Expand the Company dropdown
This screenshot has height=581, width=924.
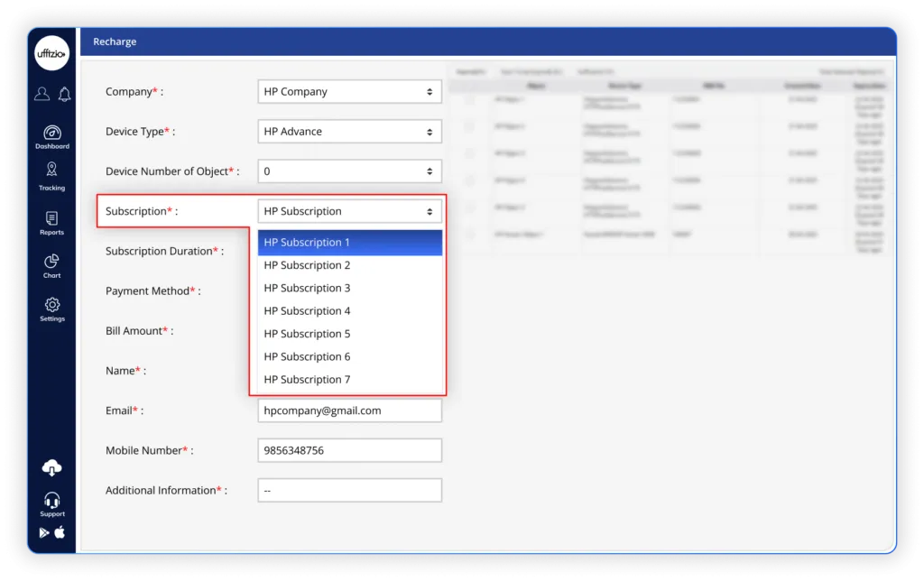(x=349, y=92)
